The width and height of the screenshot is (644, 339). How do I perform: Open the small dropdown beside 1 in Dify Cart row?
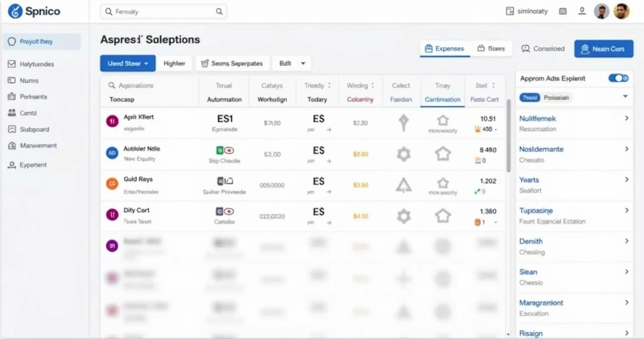point(496,223)
